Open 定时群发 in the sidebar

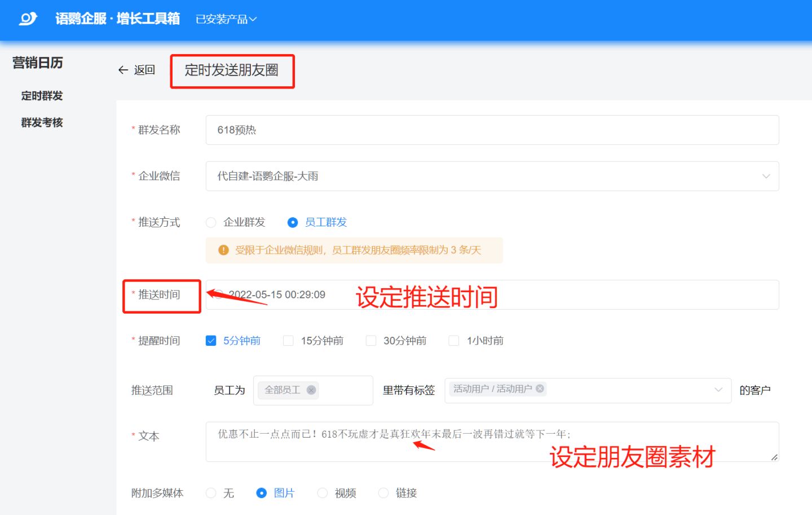click(x=42, y=96)
